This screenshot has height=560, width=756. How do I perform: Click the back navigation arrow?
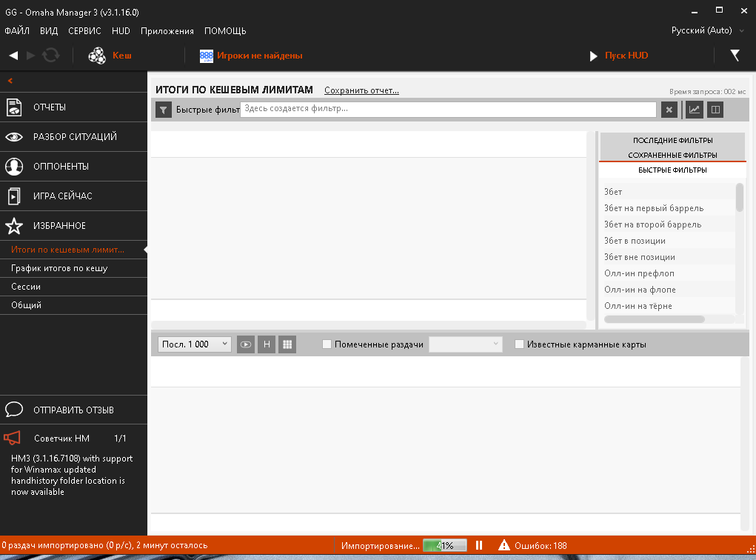coord(13,56)
